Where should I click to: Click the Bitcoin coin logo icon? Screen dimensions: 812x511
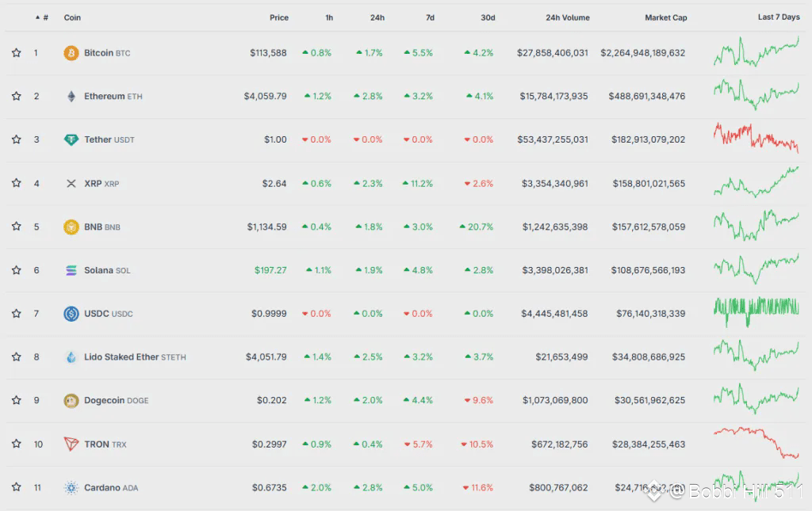click(x=71, y=53)
